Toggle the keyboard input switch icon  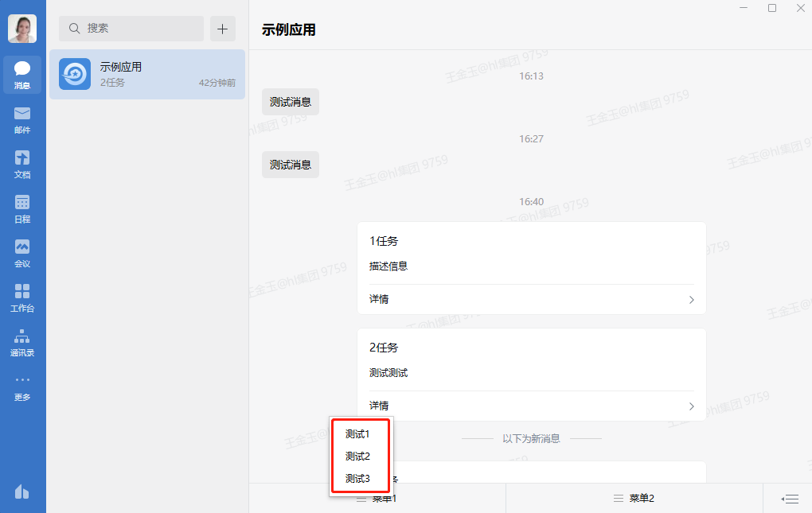click(x=790, y=499)
